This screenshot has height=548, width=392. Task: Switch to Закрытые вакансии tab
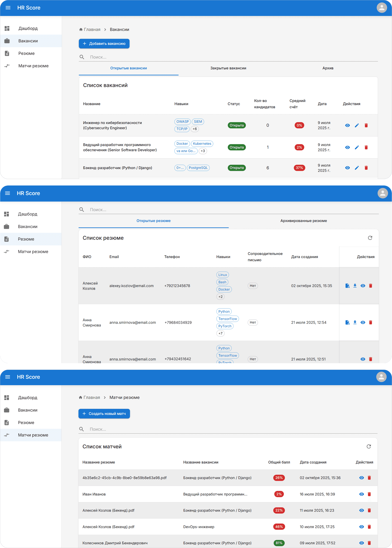click(x=228, y=68)
